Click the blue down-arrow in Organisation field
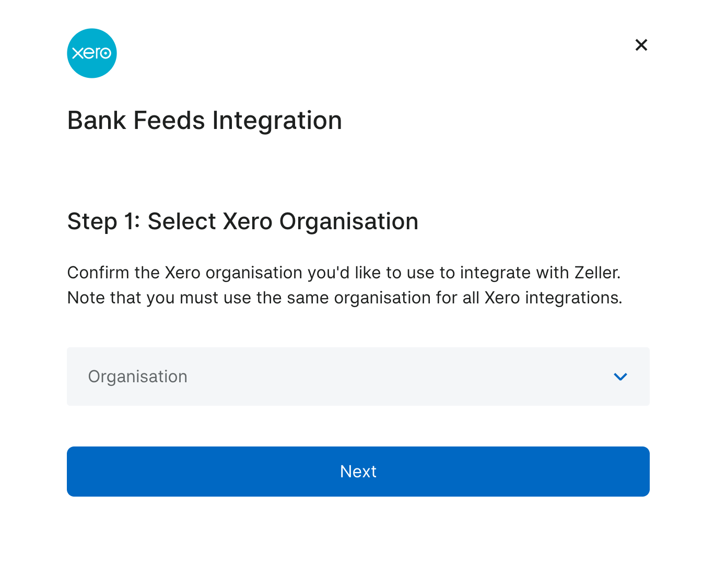The width and height of the screenshot is (726, 588). point(620,377)
